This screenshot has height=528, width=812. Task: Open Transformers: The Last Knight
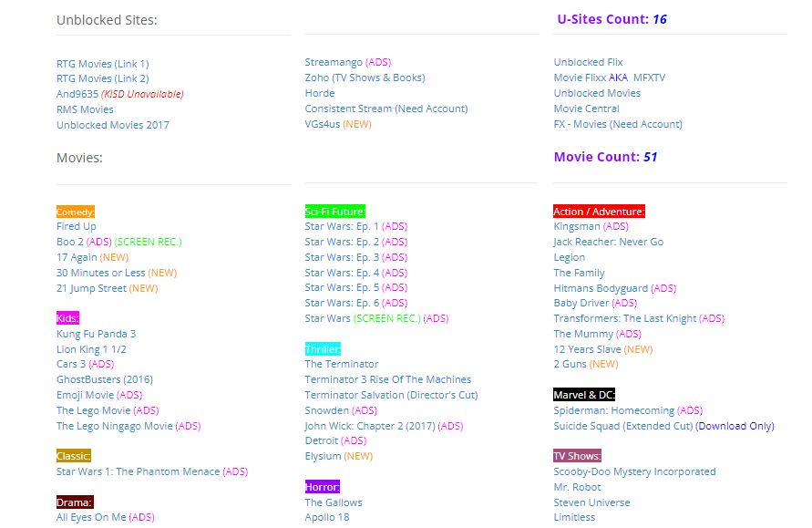click(625, 318)
